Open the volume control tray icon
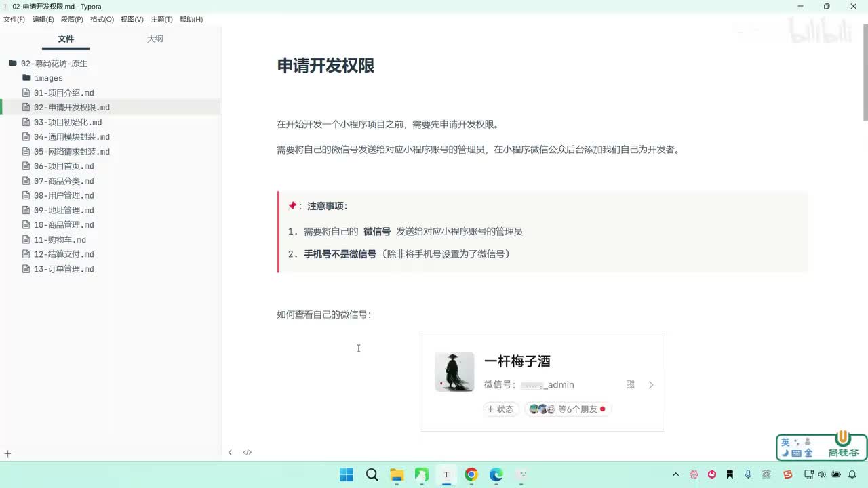 [x=822, y=474]
